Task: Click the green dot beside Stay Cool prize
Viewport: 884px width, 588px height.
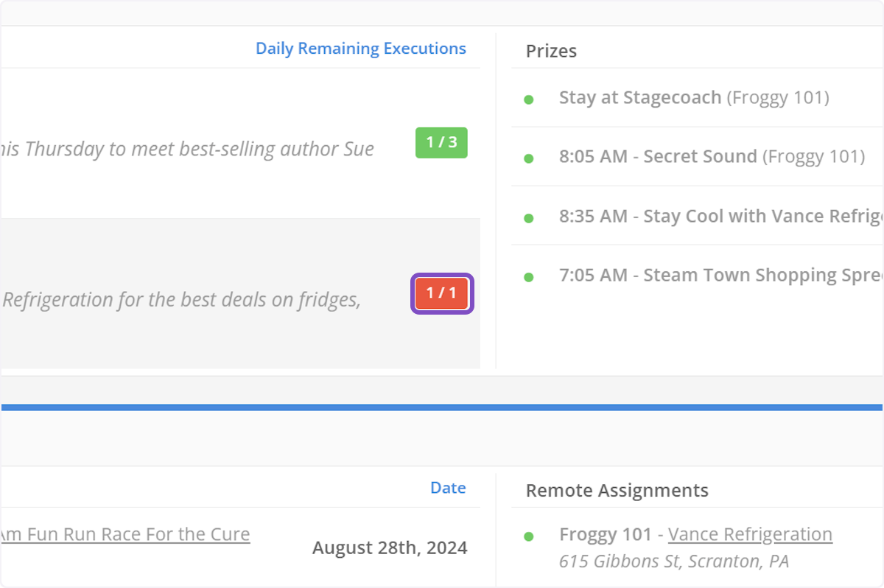Action: pos(528,218)
